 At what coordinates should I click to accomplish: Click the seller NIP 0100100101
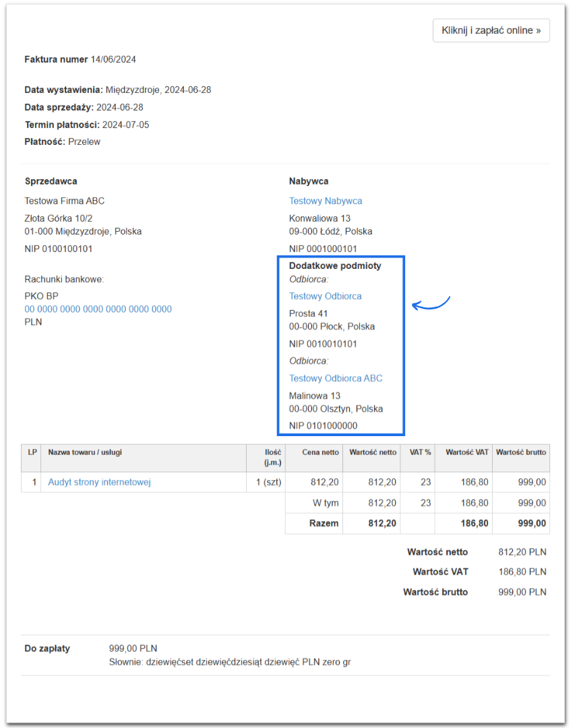tap(59, 249)
